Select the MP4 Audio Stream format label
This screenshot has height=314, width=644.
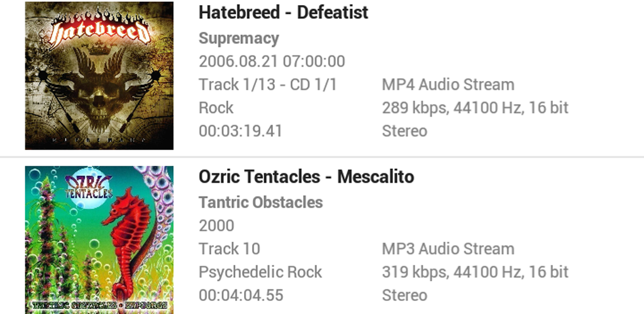(x=448, y=85)
